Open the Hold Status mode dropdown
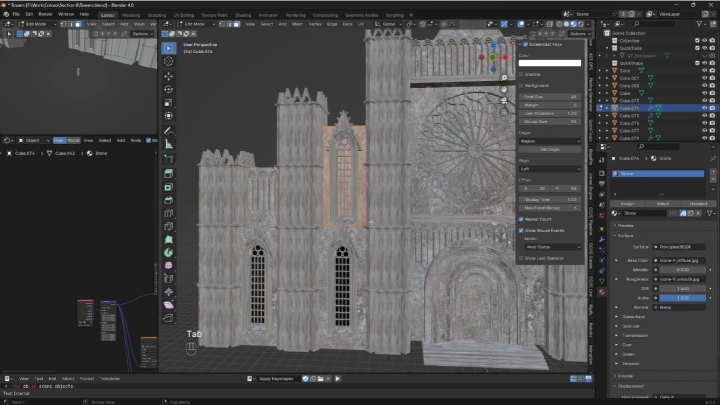The width and height of the screenshot is (720, 405). coord(553,247)
